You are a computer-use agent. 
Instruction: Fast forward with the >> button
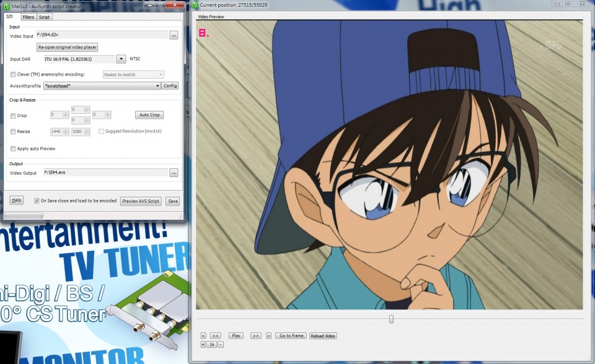pyautogui.click(x=256, y=336)
